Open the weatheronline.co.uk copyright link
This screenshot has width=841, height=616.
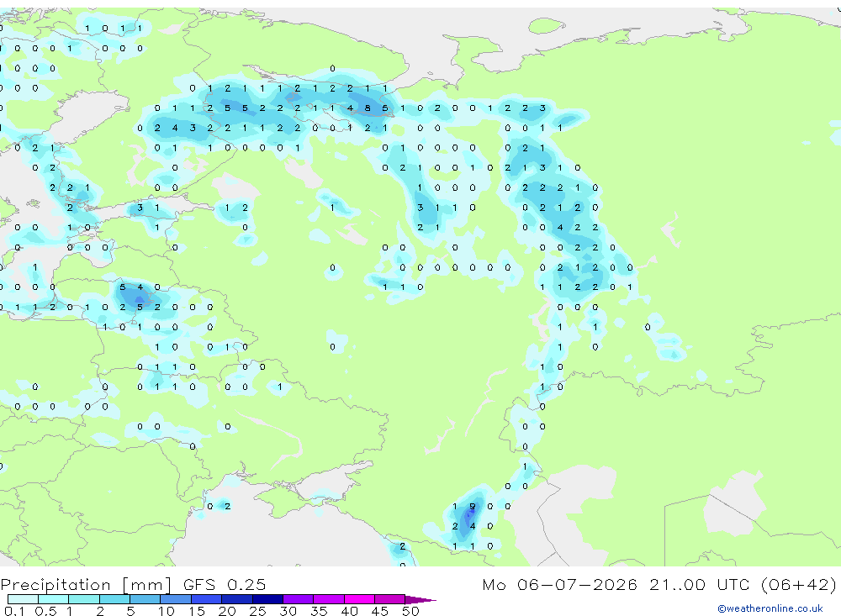pos(770,608)
